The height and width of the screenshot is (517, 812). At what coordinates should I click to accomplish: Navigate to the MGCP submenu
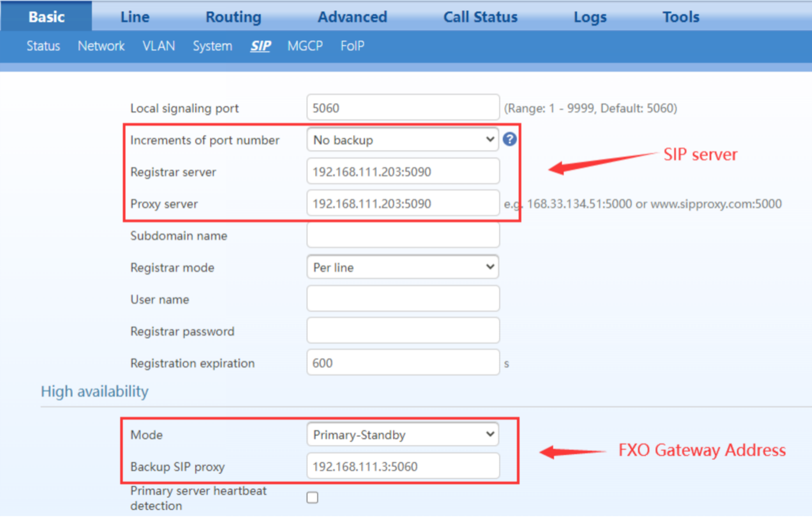305,46
